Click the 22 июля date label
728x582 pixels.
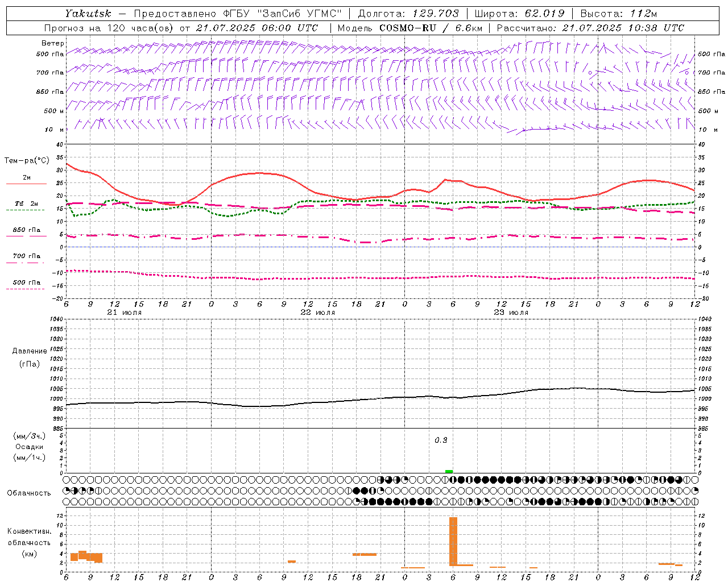(x=317, y=313)
